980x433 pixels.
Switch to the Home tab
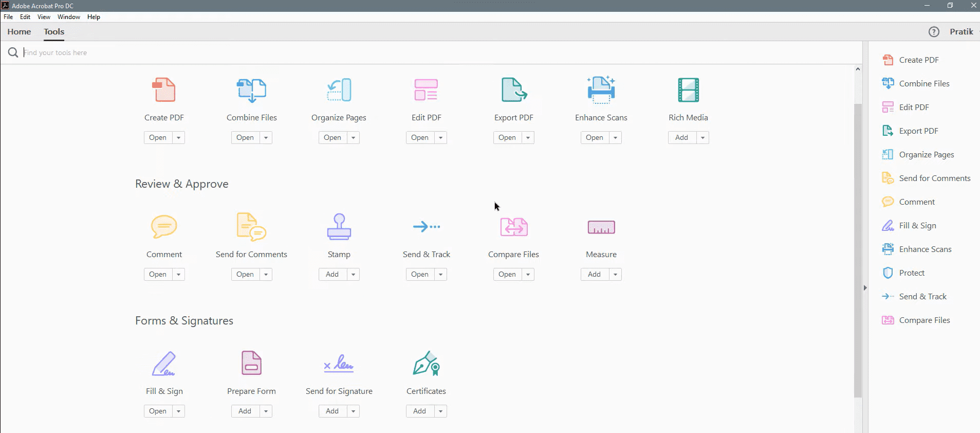click(19, 32)
